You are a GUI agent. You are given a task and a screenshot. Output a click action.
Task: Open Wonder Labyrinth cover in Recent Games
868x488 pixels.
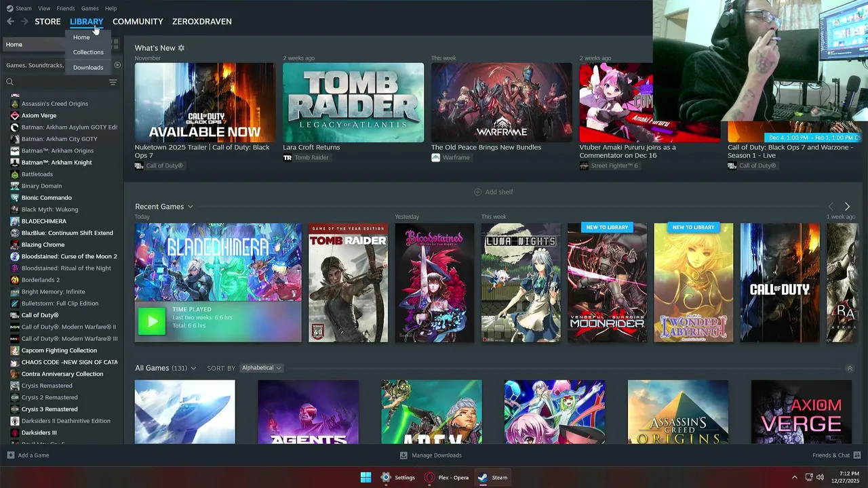click(694, 283)
